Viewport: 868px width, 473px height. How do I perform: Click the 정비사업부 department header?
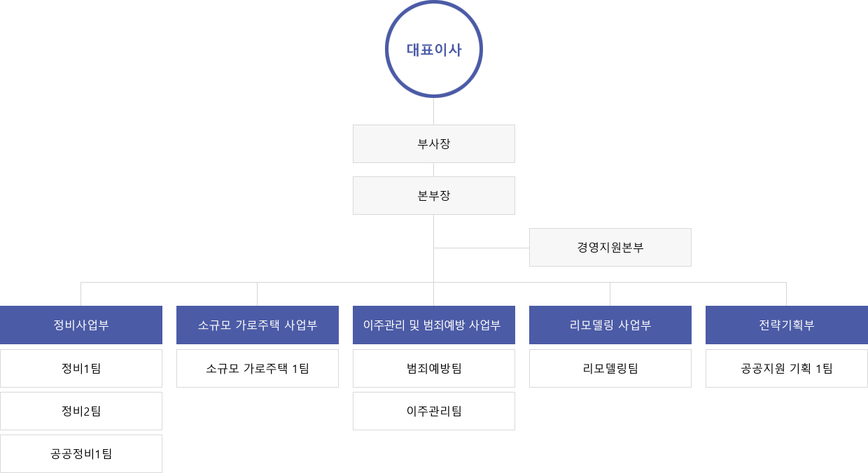81,325
